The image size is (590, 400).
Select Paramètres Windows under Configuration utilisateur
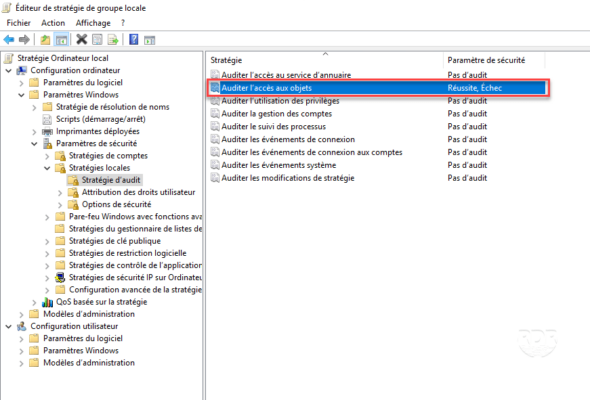click(81, 351)
